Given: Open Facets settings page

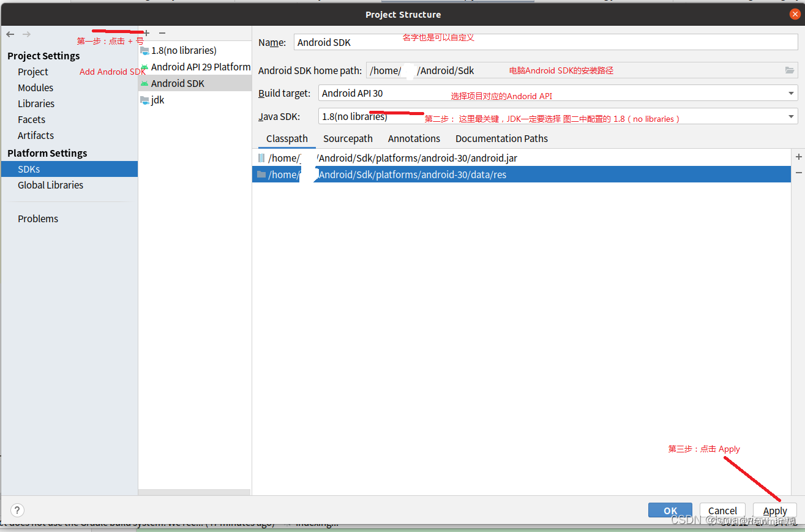Looking at the screenshot, I should pos(31,119).
